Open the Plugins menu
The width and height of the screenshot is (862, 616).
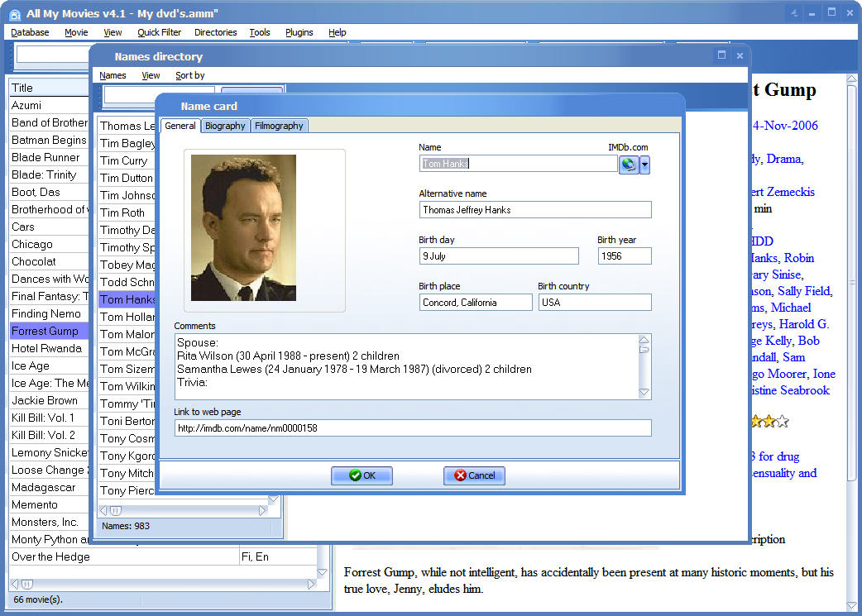pyautogui.click(x=299, y=32)
